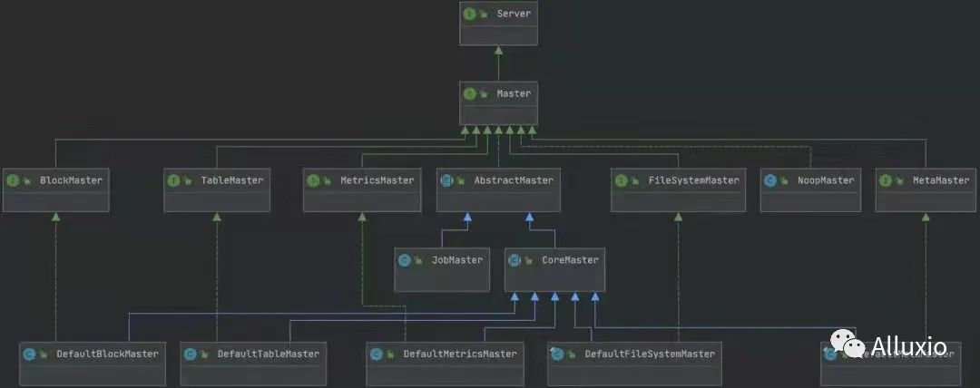Click the public visibility icon beside DefaultBlockMaster

point(44,354)
